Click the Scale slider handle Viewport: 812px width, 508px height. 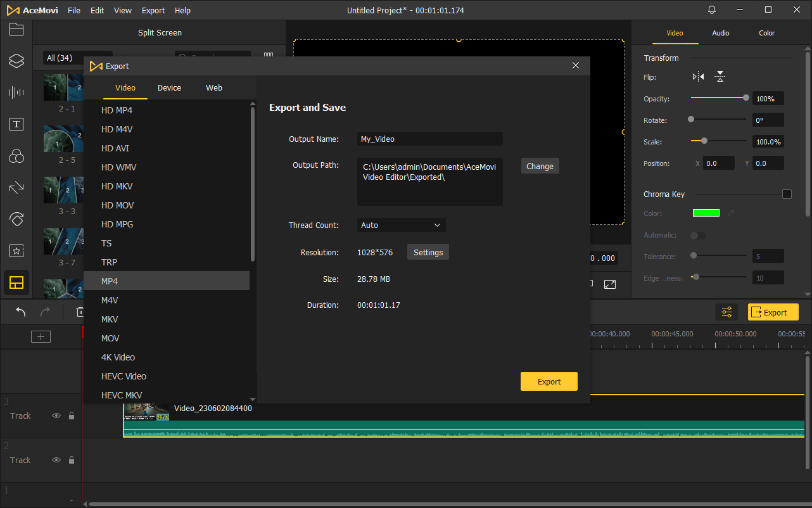[x=704, y=141]
